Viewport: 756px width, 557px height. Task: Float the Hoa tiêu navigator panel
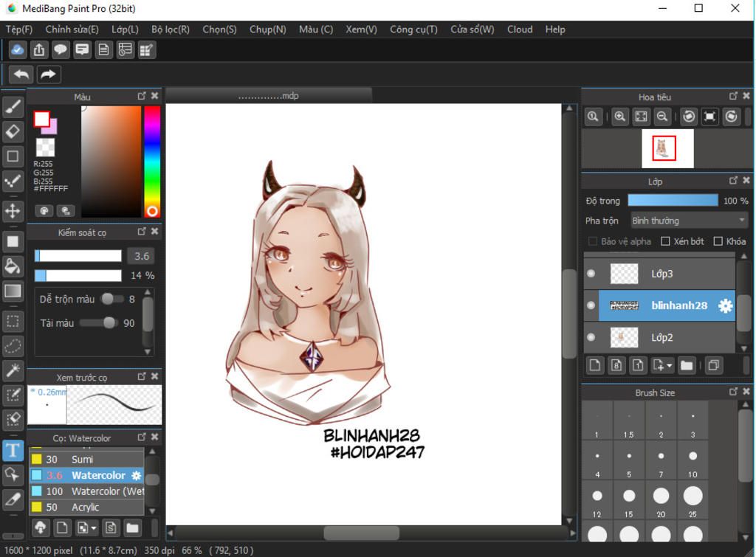click(x=733, y=96)
